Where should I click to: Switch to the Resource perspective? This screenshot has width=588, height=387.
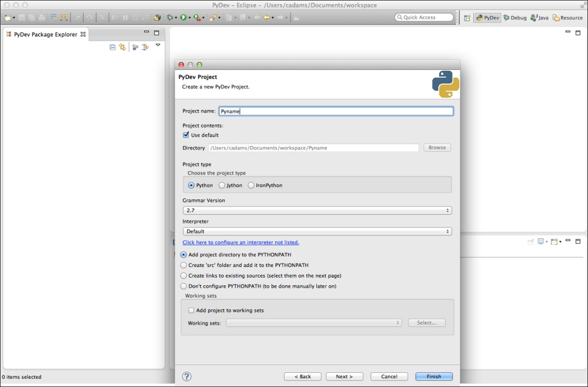coord(568,18)
